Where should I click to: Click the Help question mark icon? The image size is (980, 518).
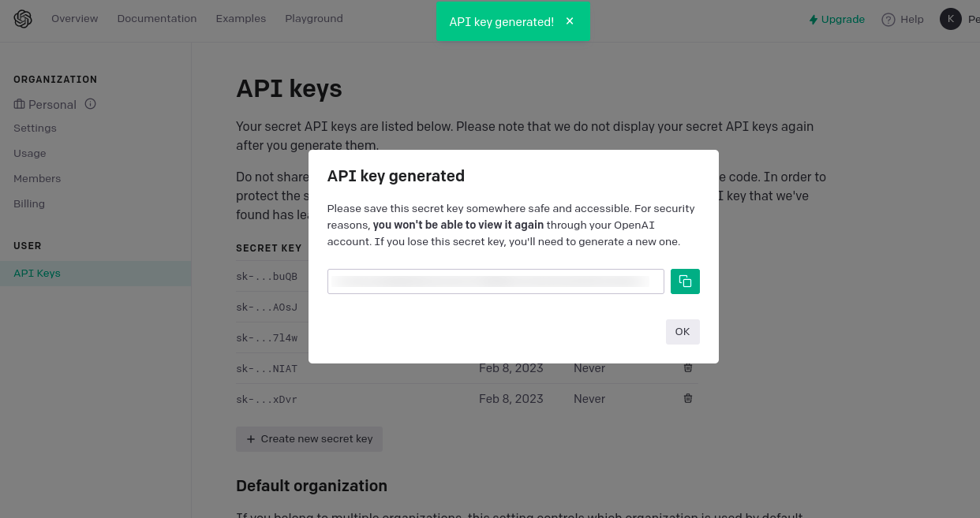point(888,20)
